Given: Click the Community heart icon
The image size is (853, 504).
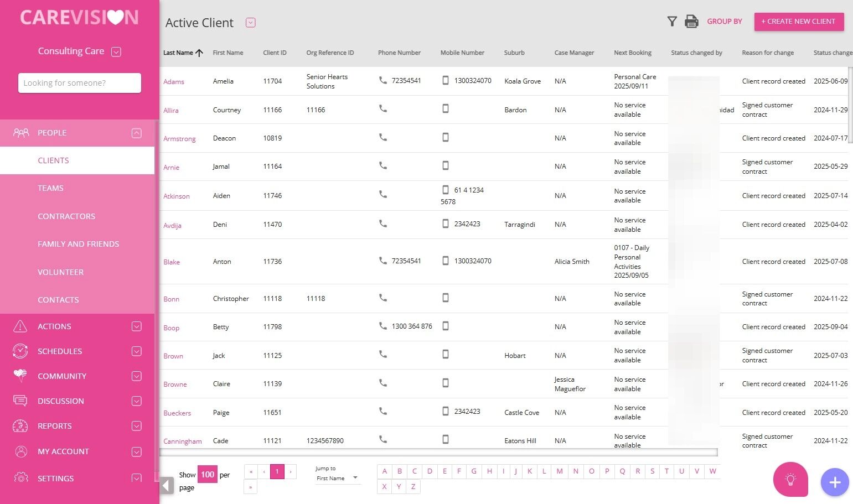Looking at the screenshot, I should (x=20, y=376).
